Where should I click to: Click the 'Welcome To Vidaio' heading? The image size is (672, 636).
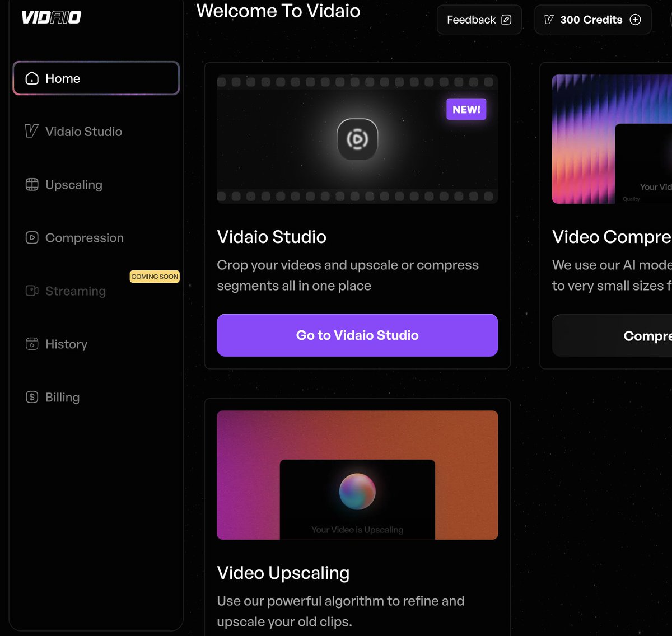click(278, 11)
